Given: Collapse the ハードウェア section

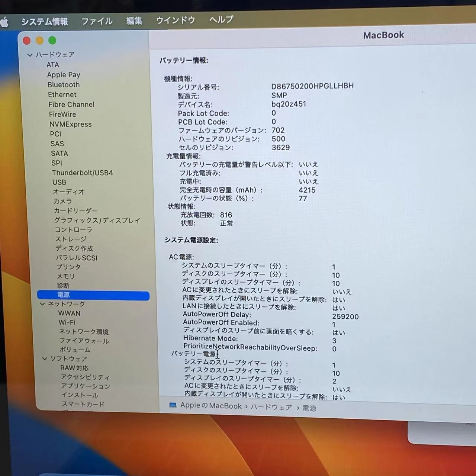Looking at the screenshot, I should [30, 54].
